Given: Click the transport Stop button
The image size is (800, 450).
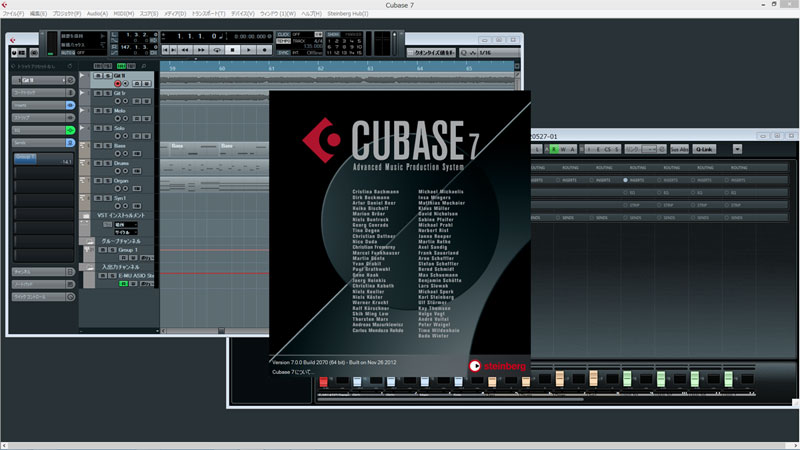Looking at the screenshot, I should point(233,50).
